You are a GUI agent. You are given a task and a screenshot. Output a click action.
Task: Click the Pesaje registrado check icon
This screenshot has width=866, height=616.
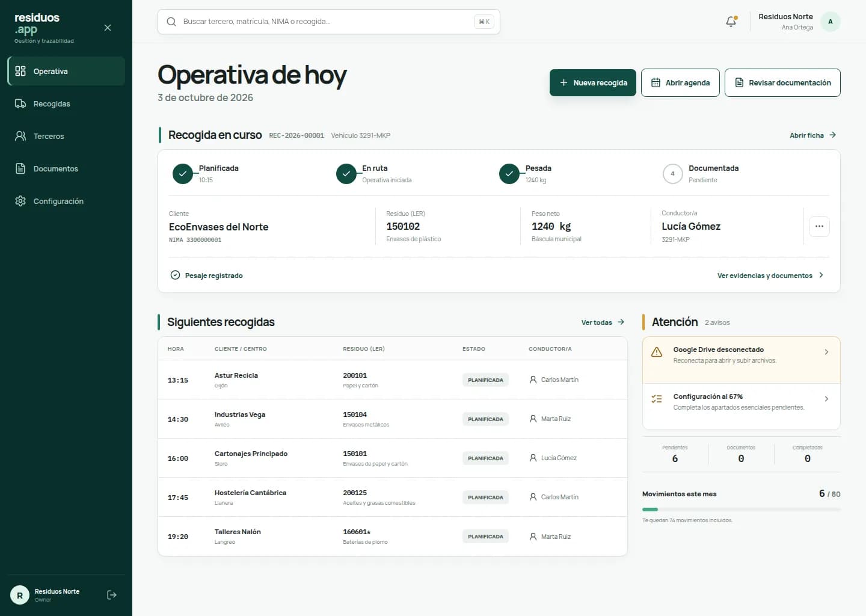175,275
